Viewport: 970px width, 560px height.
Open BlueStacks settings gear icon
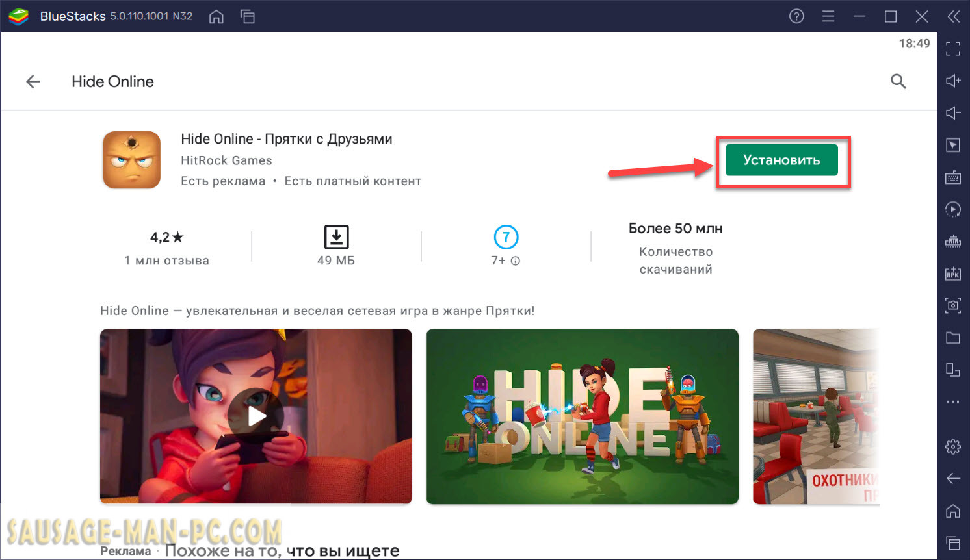click(x=953, y=447)
